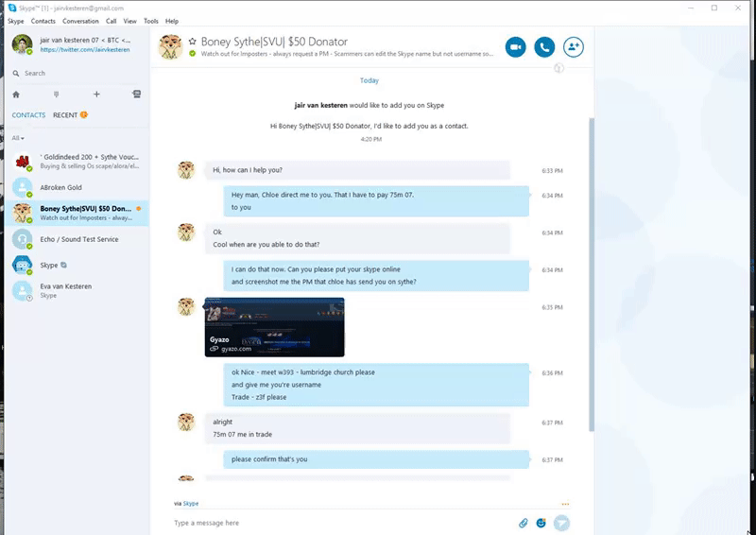
Task: Open the emoticon picker icon
Action: (541, 523)
